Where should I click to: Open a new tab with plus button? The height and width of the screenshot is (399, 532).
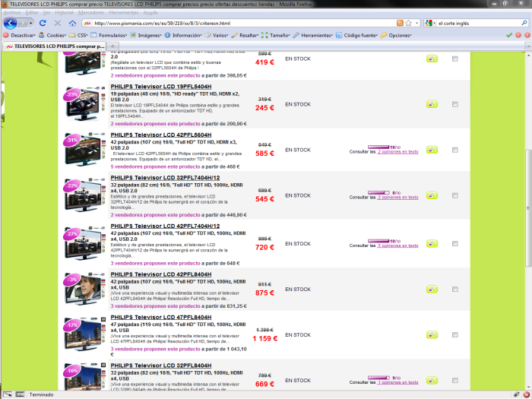pos(112,46)
